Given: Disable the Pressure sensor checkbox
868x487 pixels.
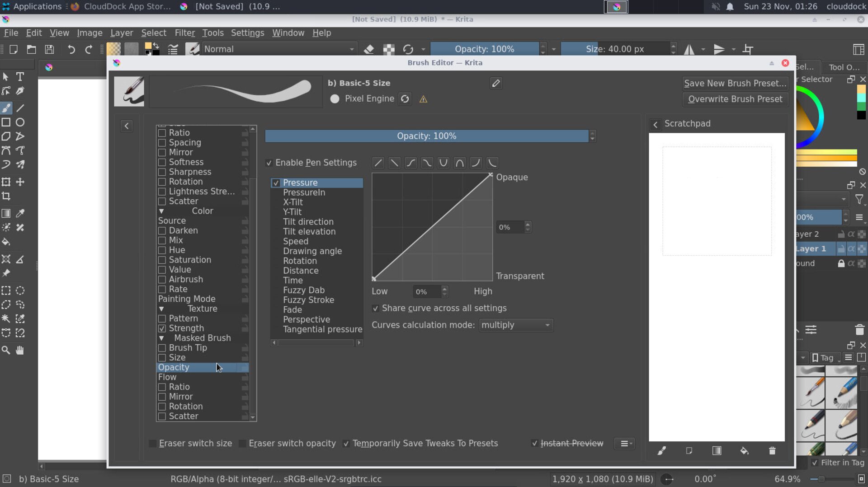Looking at the screenshot, I should click(x=277, y=183).
